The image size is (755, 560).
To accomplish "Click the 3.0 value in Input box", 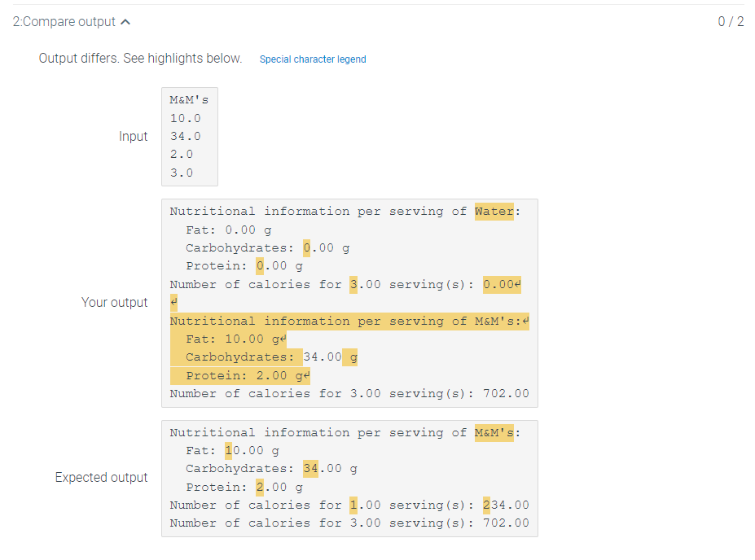I will coord(182,173).
